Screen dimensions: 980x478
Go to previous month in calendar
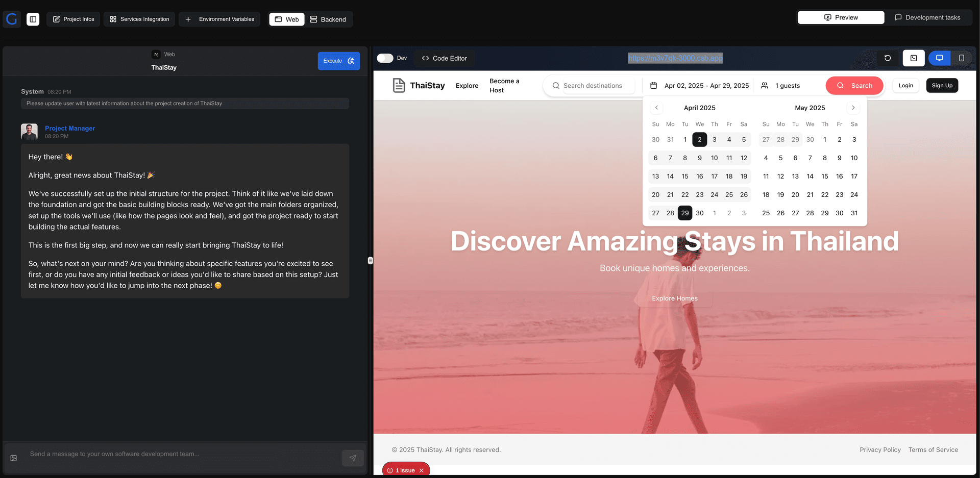tap(656, 108)
